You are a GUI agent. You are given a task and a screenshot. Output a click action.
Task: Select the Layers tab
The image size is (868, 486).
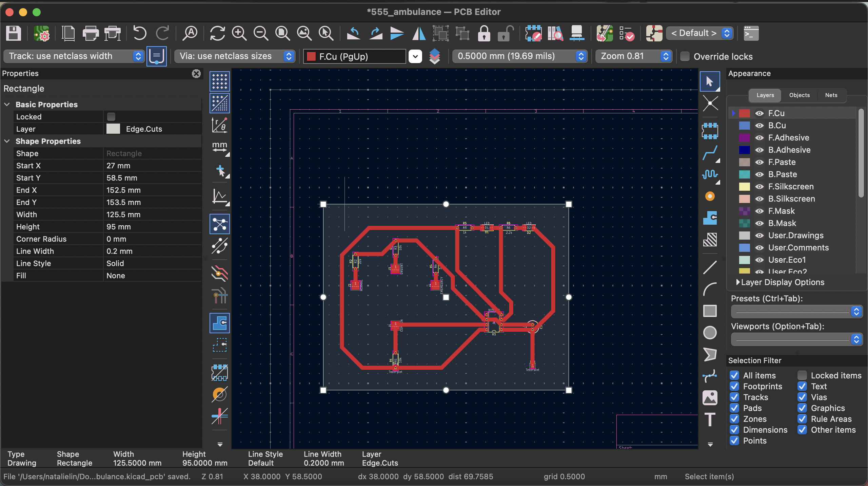pyautogui.click(x=765, y=95)
